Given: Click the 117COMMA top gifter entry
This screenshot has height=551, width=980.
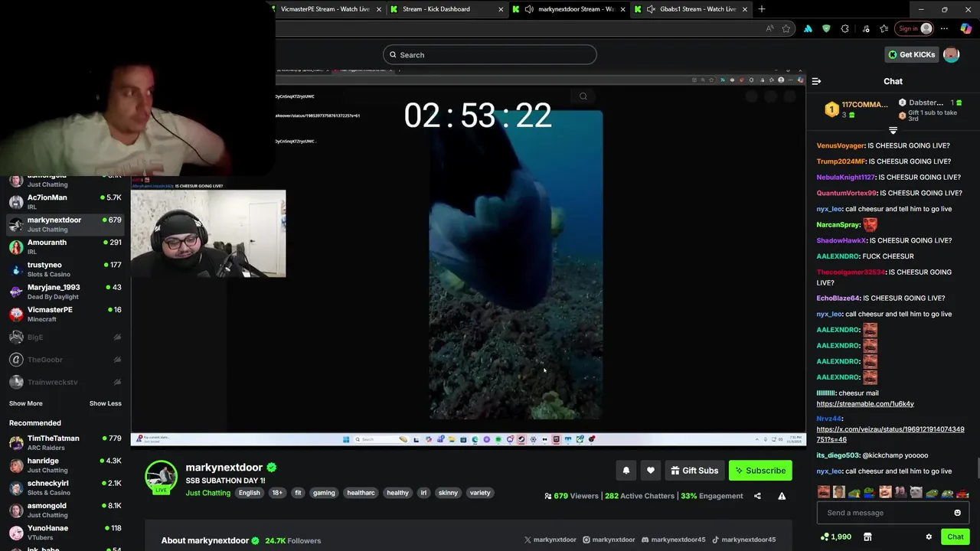Looking at the screenshot, I should [856, 109].
